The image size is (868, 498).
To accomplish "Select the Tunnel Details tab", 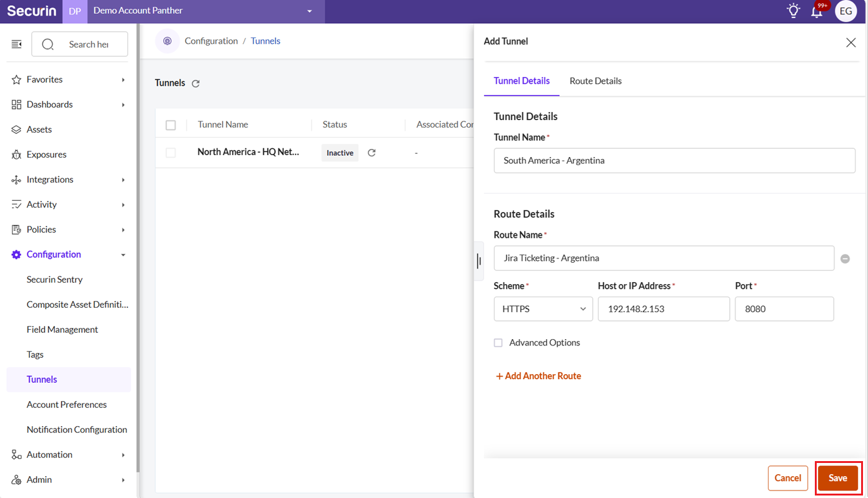I will [x=522, y=81].
